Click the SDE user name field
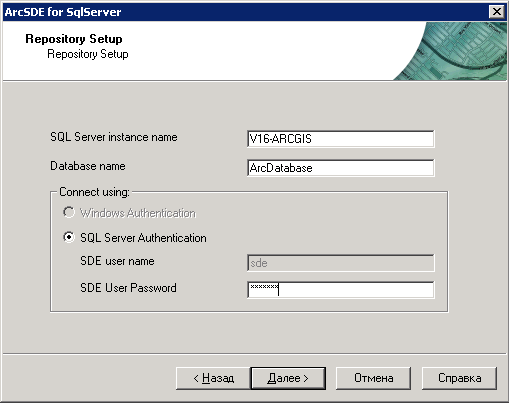Image resolution: width=509 pixels, height=405 pixels. pyautogui.click(x=341, y=263)
